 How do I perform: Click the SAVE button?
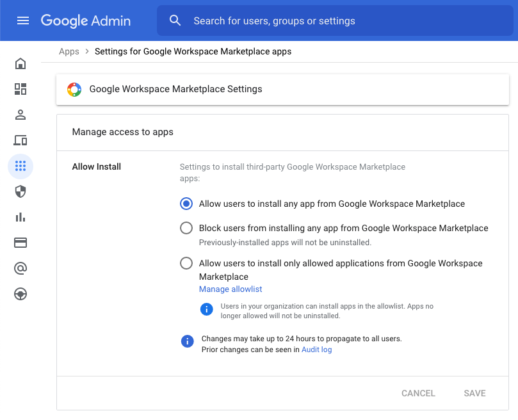tap(474, 393)
